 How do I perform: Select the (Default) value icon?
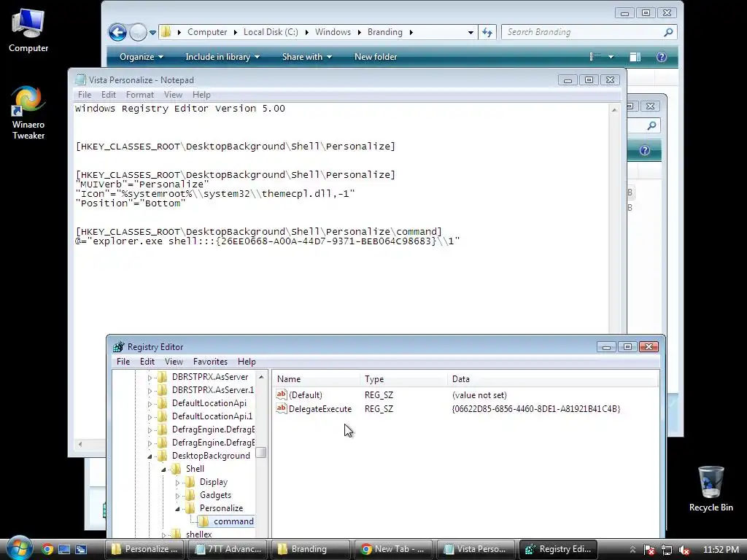(x=282, y=394)
